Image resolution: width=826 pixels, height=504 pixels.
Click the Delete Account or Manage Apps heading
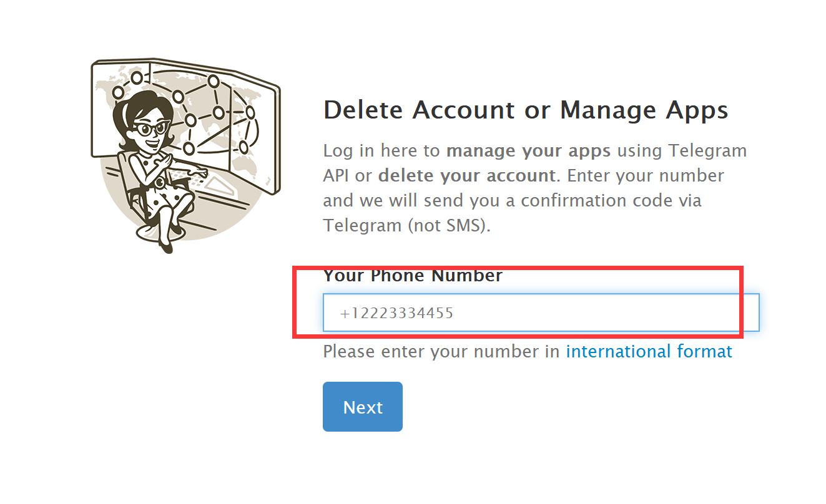tap(526, 110)
